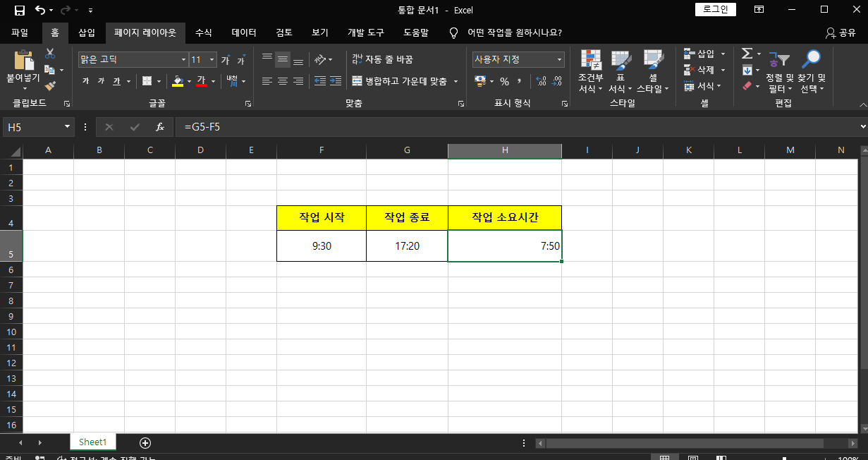
Task: Switch to the 수식 tab
Action: point(203,32)
